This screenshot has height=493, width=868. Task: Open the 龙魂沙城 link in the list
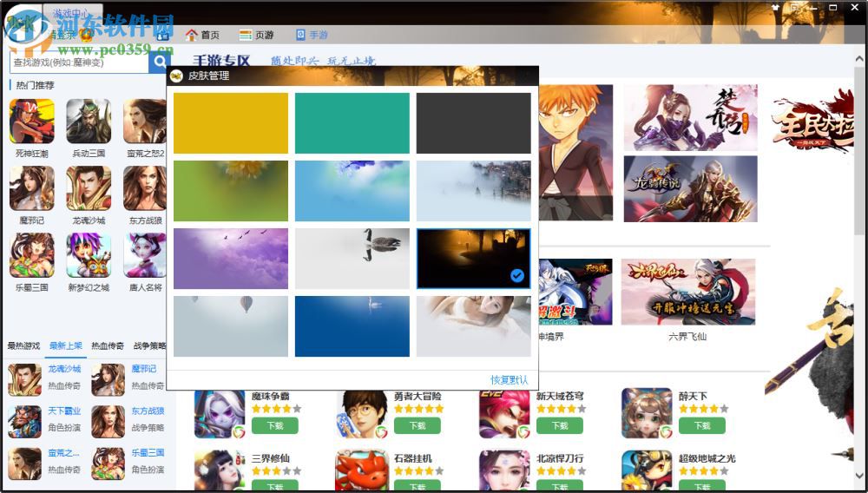tap(64, 369)
